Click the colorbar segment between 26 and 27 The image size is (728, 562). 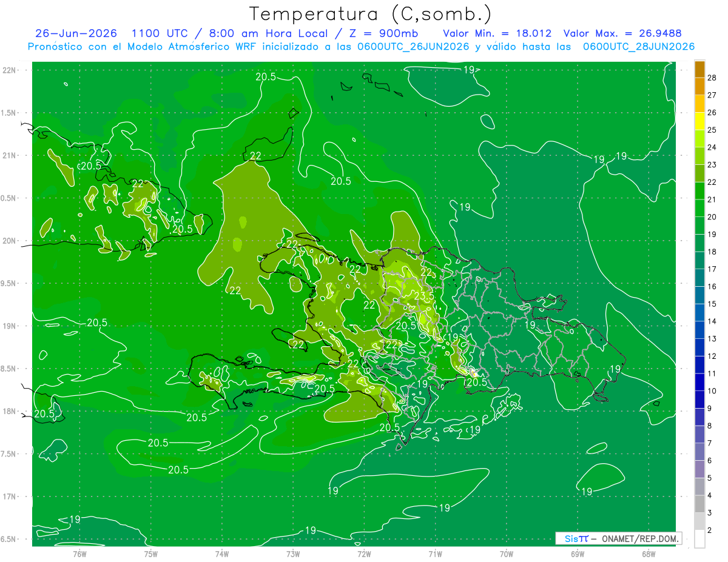click(699, 104)
